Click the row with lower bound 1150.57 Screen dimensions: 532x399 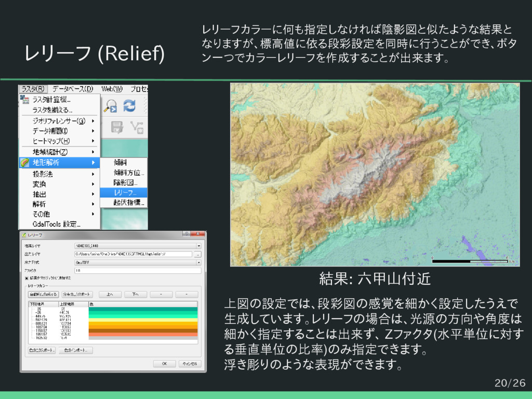click(113, 330)
